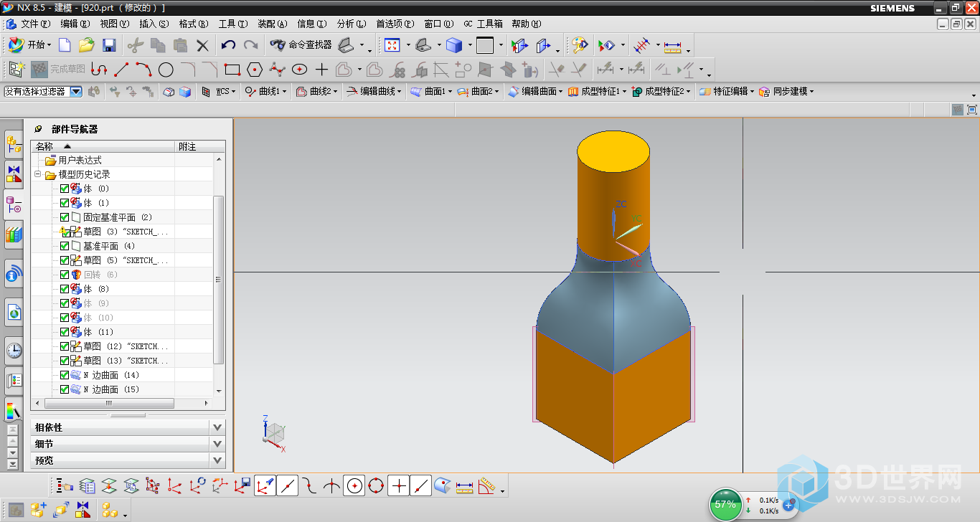Click the Save WCS icon in bottom toolbar
This screenshot has height=522, width=980.
point(242,486)
